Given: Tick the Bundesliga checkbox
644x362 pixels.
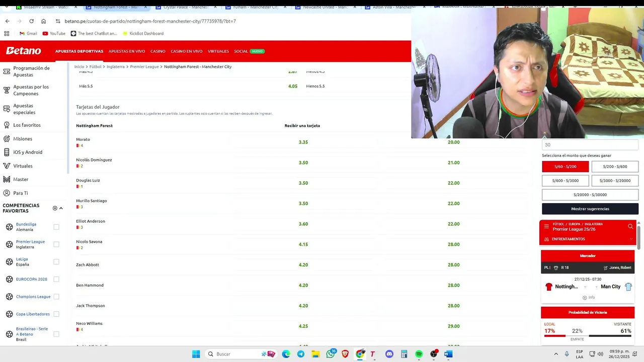Looking at the screenshot, I should pyautogui.click(x=56, y=227).
